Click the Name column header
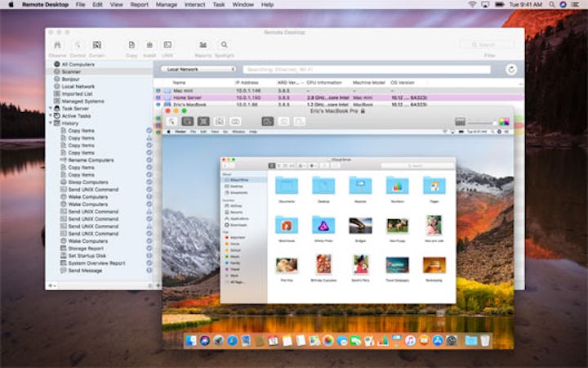588x368 pixels. tap(179, 83)
